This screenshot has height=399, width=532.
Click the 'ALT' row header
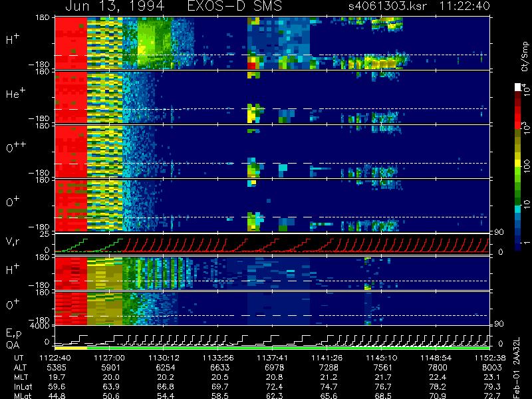(20, 368)
